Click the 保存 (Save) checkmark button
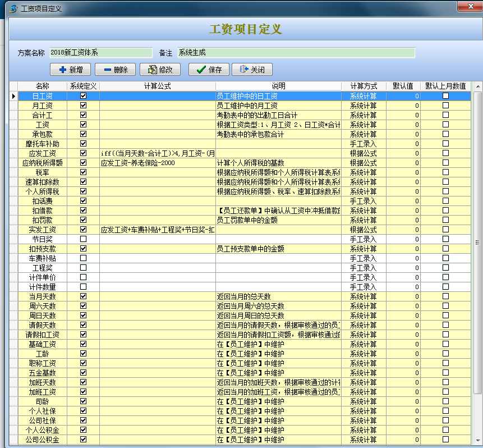483x448 pixels. click(209, 70)
